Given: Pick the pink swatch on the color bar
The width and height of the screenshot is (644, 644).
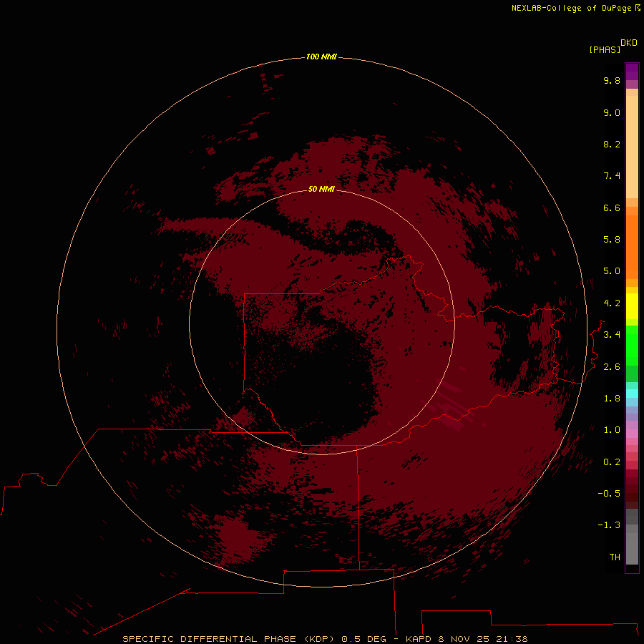Looking at the screenshot, I should [632, 434].
